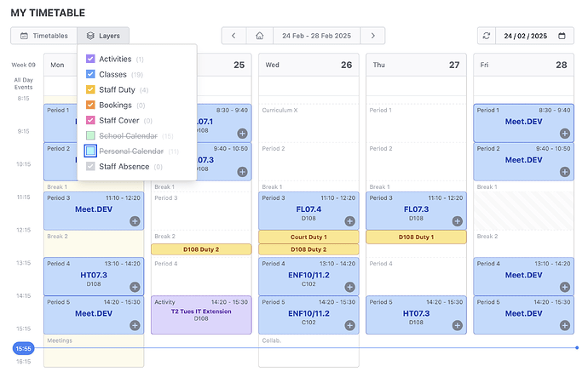Screen dimensions: 588x383
Task: Toggle the Staff Absence layer checkbox
Action: coord(90,166)
